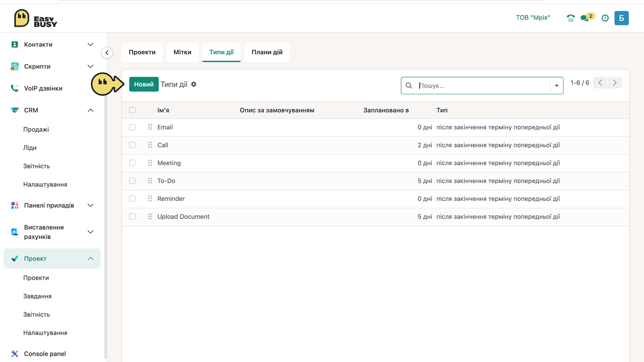
Task: Grab the drag handle of the Email row
Action: coord(150,127)
